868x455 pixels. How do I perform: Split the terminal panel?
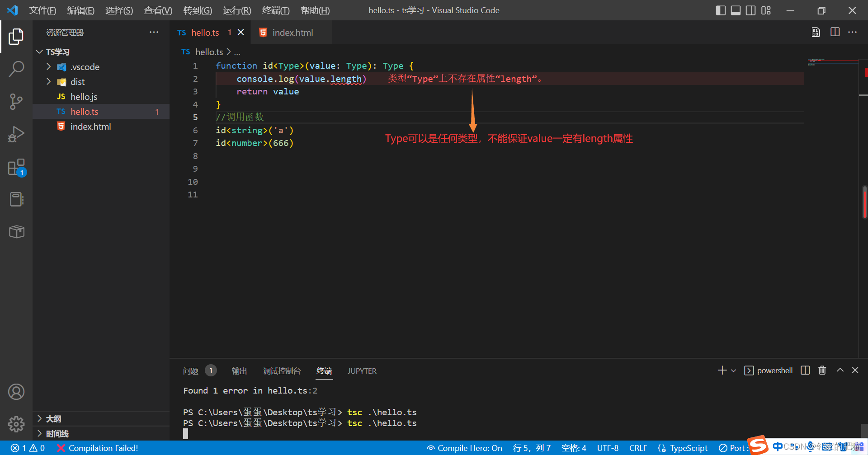[x=805, y=371]
